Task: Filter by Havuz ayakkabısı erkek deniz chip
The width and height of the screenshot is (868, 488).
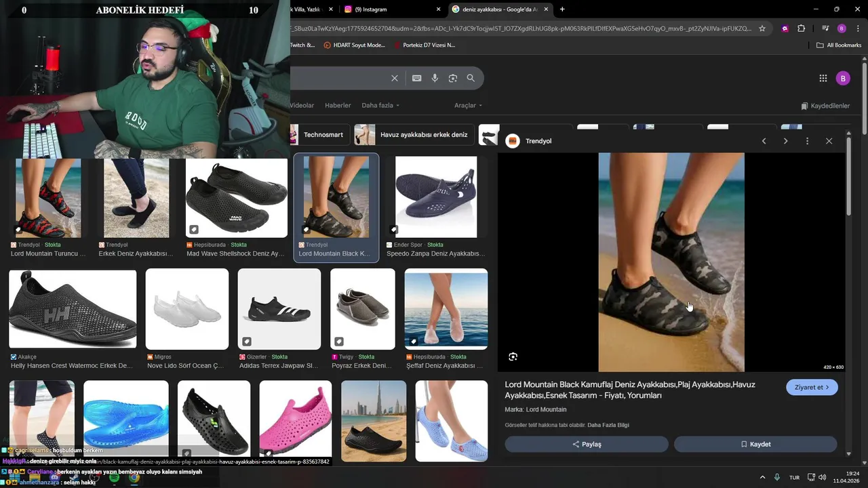Action: click(414, 135)
